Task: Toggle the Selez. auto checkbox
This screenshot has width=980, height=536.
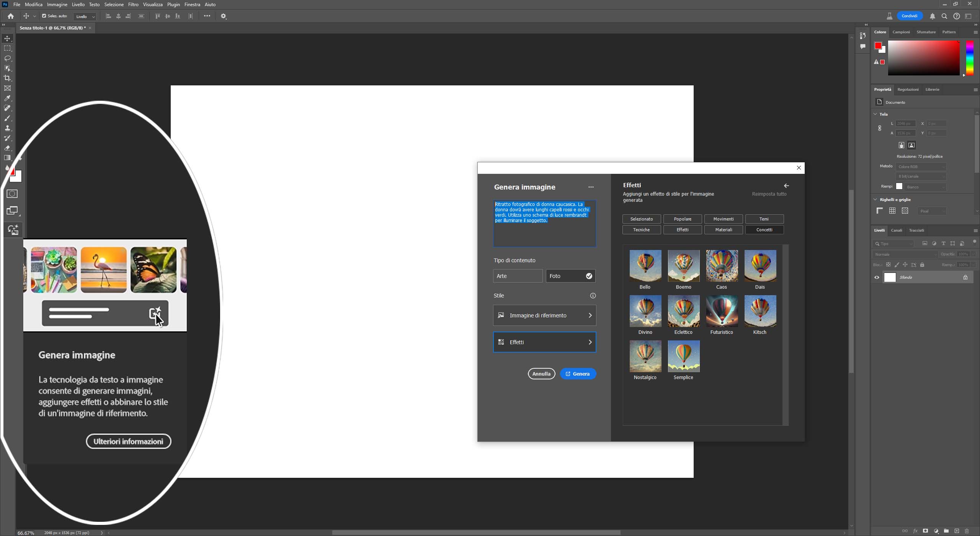Action: click(x=44, y=16)
